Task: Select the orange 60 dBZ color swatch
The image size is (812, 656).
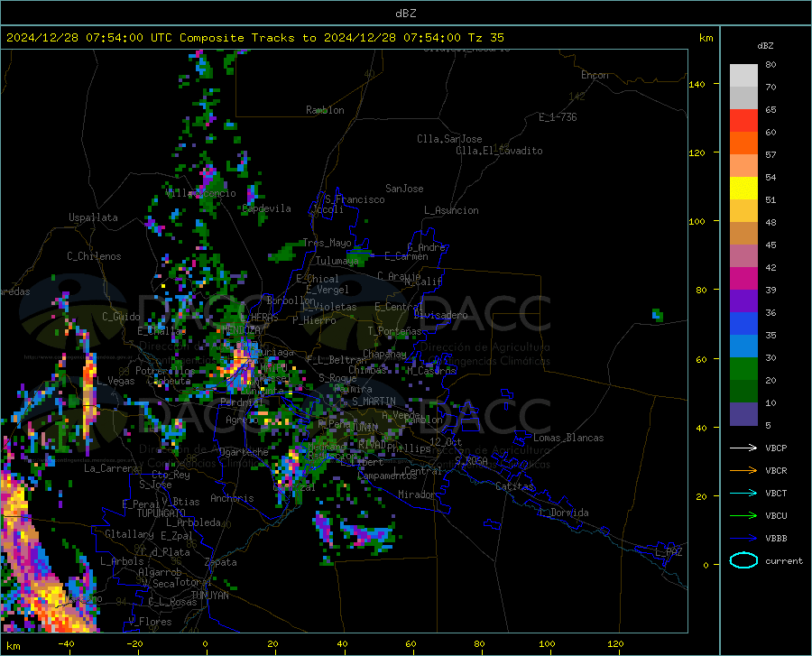Action: (743, 143)
